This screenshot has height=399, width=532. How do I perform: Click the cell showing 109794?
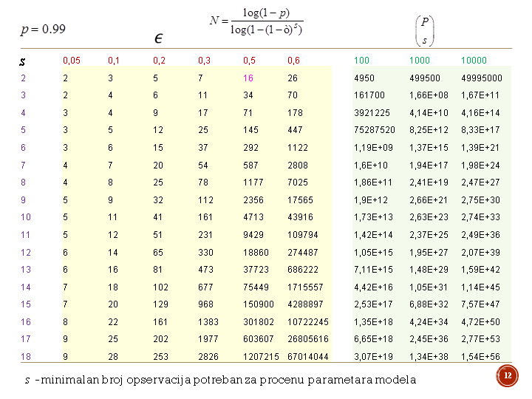click(303, 235)
